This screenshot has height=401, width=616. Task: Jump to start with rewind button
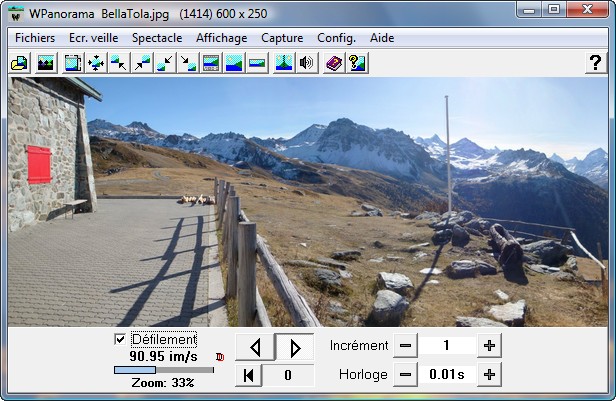pos(248,375)
